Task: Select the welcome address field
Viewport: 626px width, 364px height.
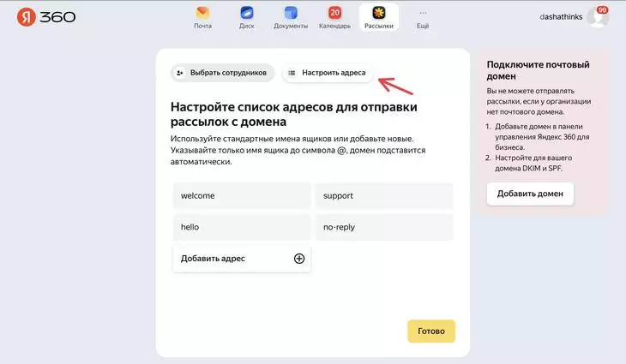Action: pos(242,196)
